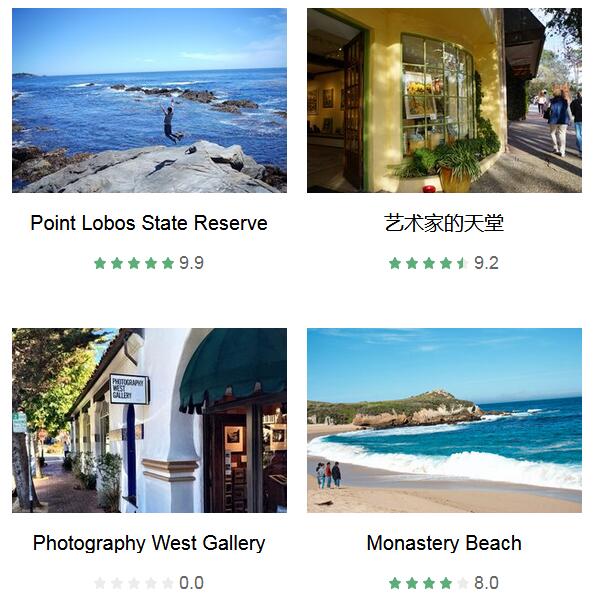Click fourth green star under Monastery Beach
This screenshot has height=604, width=595.
(446, 583)
